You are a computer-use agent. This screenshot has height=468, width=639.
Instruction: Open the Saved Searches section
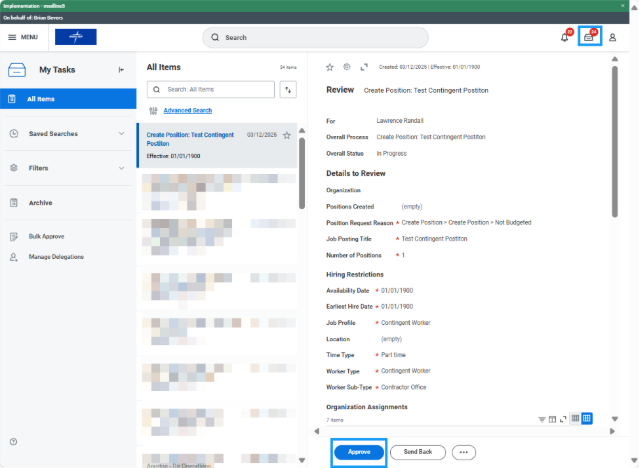[x=68, y=134]
